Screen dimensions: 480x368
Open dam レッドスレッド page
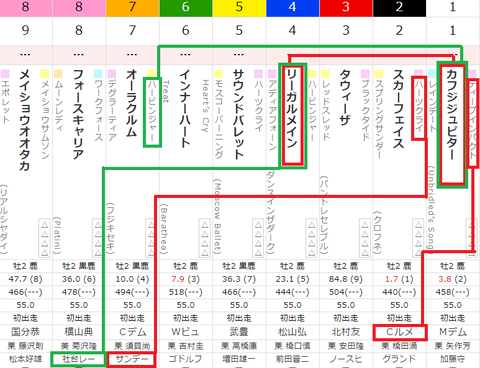tap(325, 110)
